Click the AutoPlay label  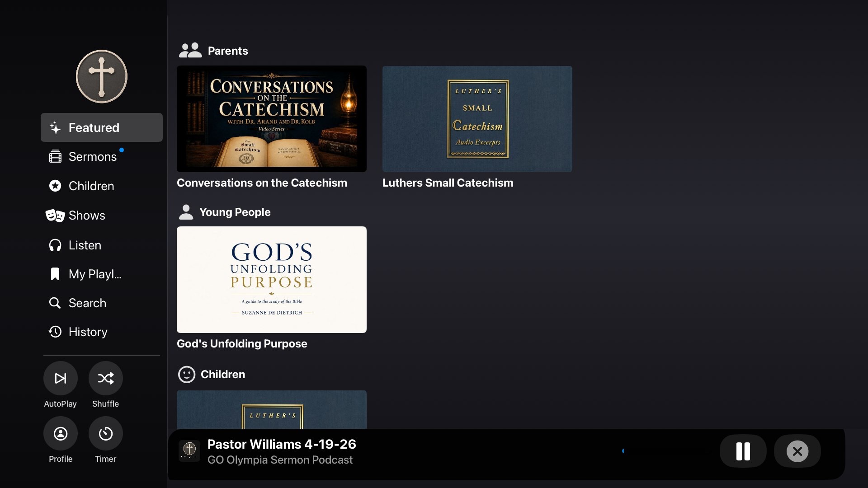click(x=60, y=404)
